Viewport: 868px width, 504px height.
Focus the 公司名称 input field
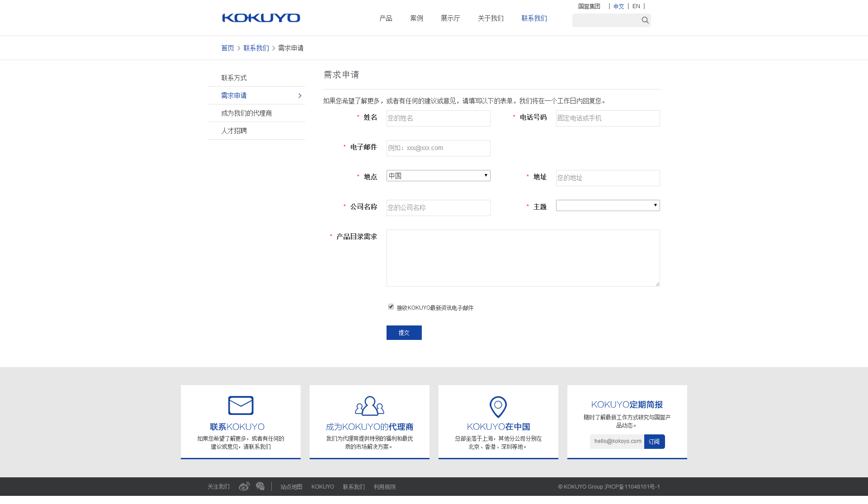tap(439, 208)
